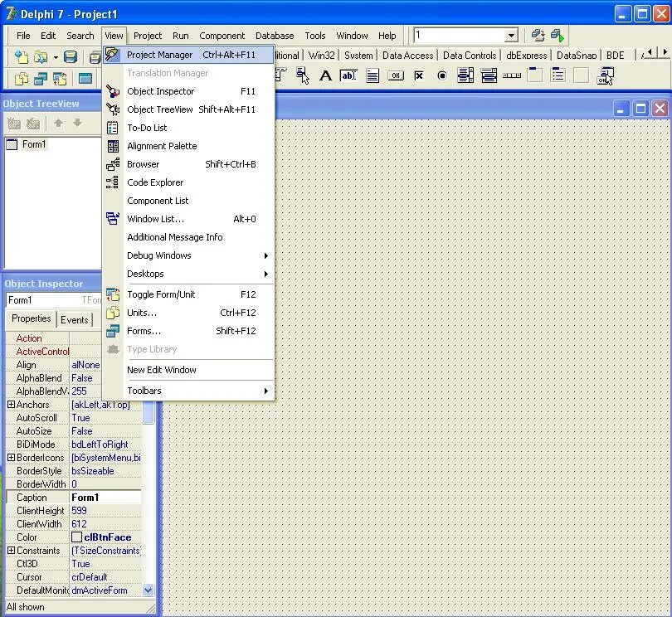Viewport: 672px width, 617px height.
Task: Expand the Toolbars submenu
Action: [188, 391]
